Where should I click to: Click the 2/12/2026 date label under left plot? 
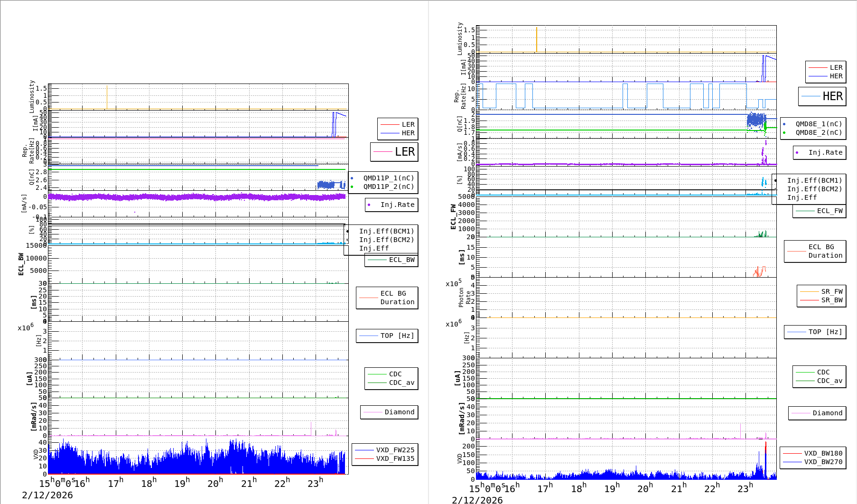[x=47, y=495]
